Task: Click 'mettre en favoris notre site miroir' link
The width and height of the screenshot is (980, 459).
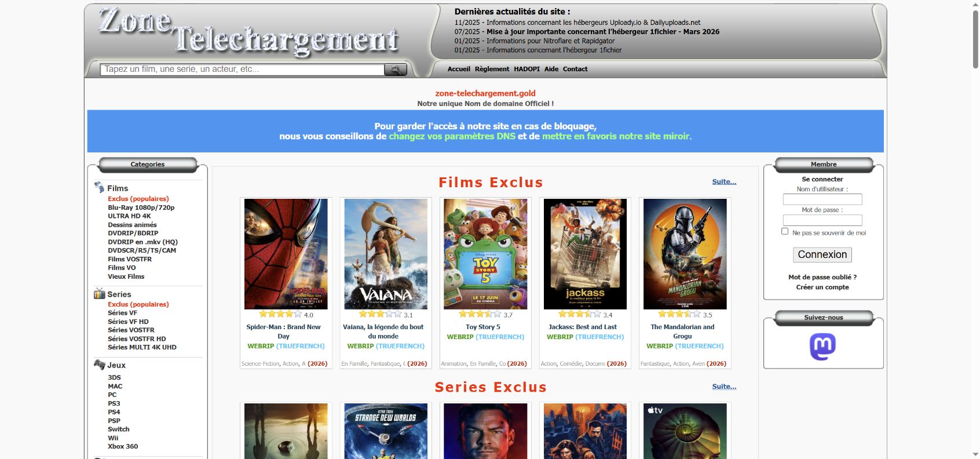Action: click(617, 136)
